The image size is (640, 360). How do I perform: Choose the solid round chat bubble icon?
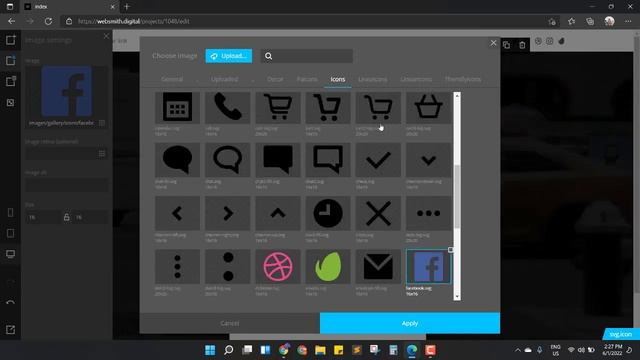pyautogui.click(x=177, y=160)
